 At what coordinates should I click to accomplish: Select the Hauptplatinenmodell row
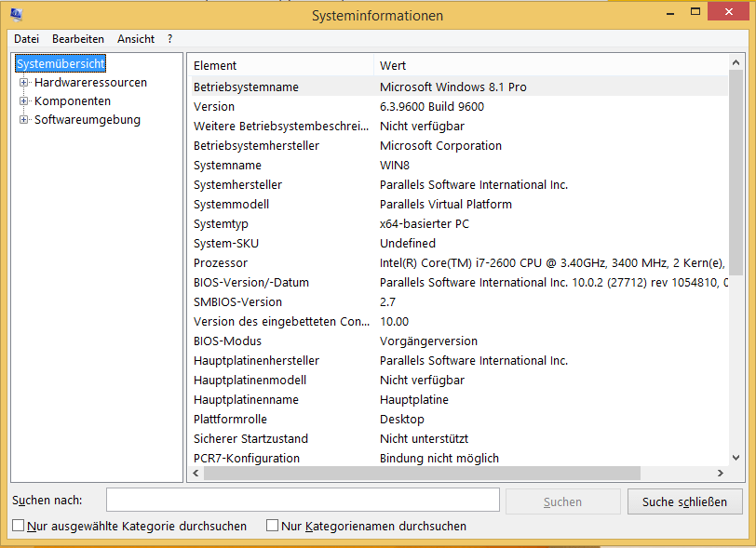click(x=459, y=380)
